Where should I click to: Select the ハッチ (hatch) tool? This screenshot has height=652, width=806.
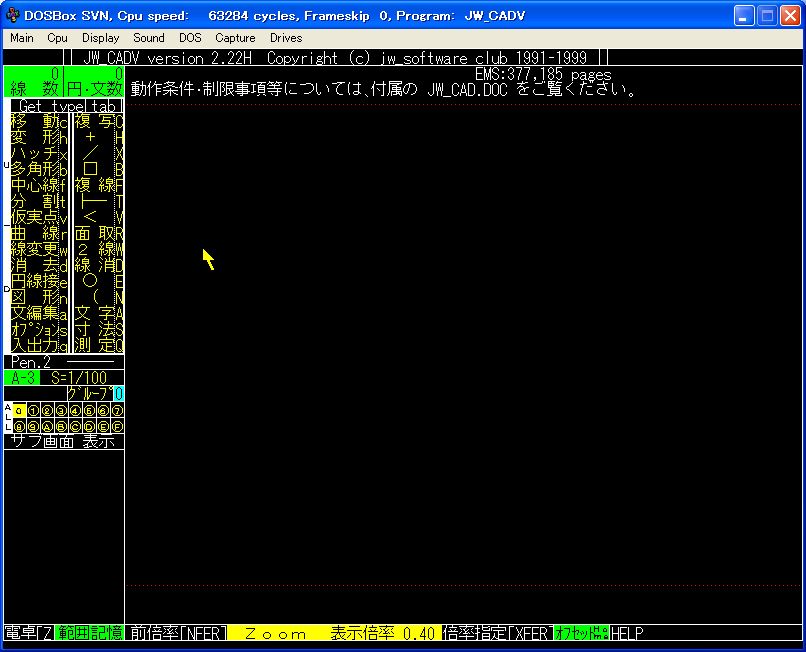[35, 154]
